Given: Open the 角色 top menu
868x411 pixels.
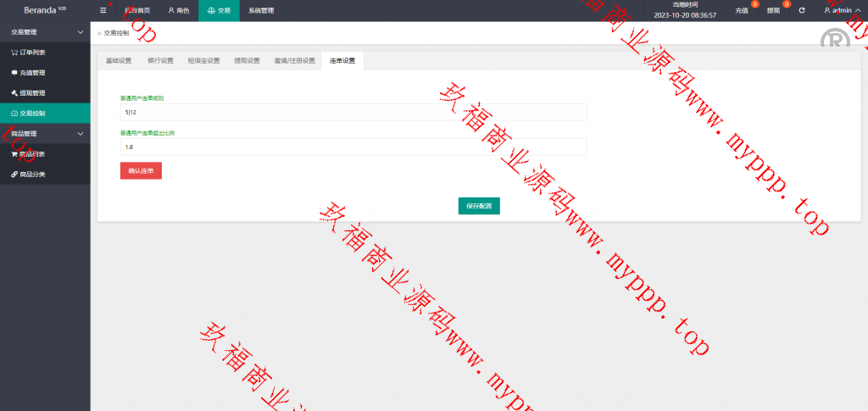Looking at the screenshot, I should 178,11.
